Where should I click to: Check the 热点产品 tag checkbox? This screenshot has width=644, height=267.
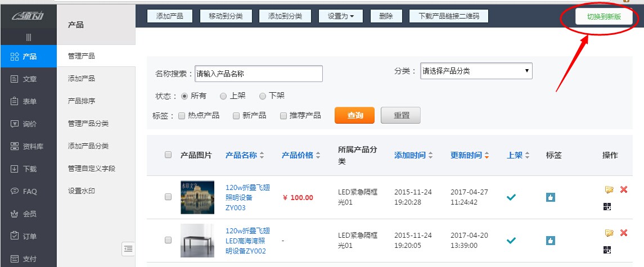tap(182, 116)
